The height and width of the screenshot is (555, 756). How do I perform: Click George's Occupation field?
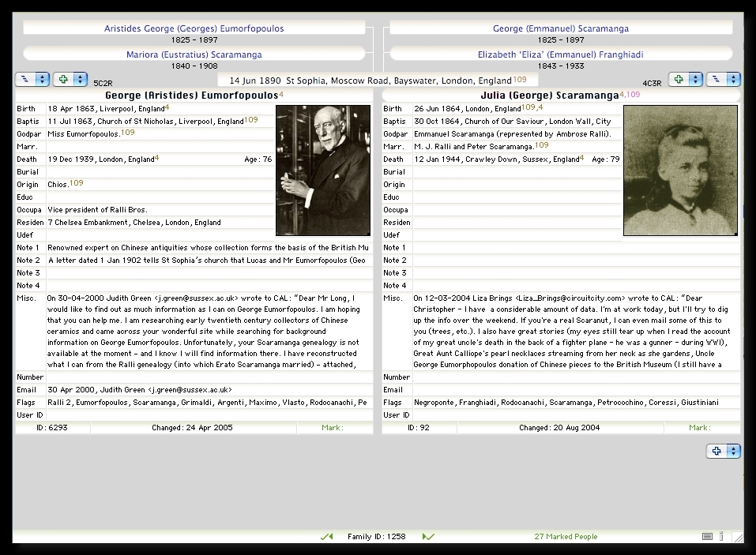158,210
